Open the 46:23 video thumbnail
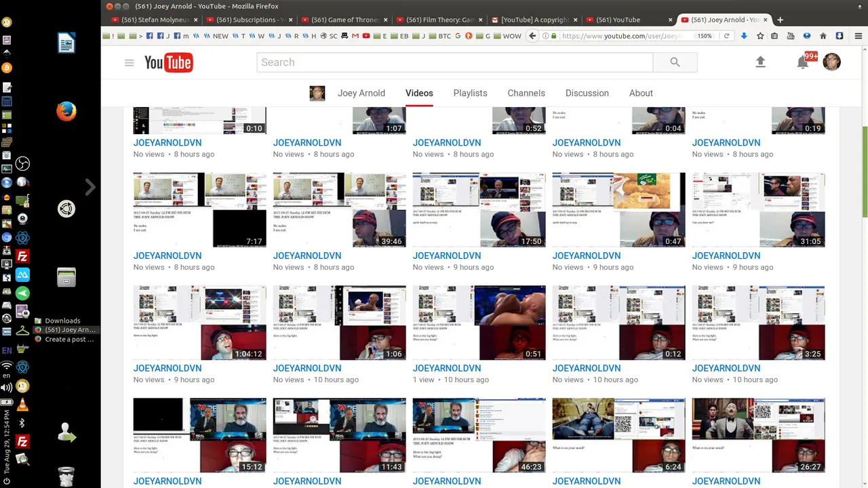The height and width of the screenshot is (488, 868). [479, 435]
